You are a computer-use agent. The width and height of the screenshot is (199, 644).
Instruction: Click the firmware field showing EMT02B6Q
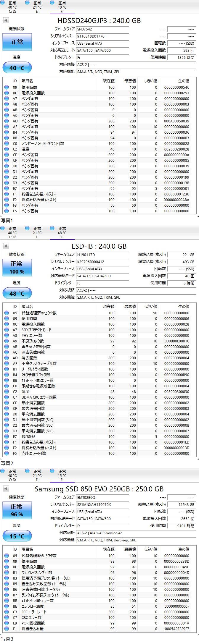tap(102, 497)
